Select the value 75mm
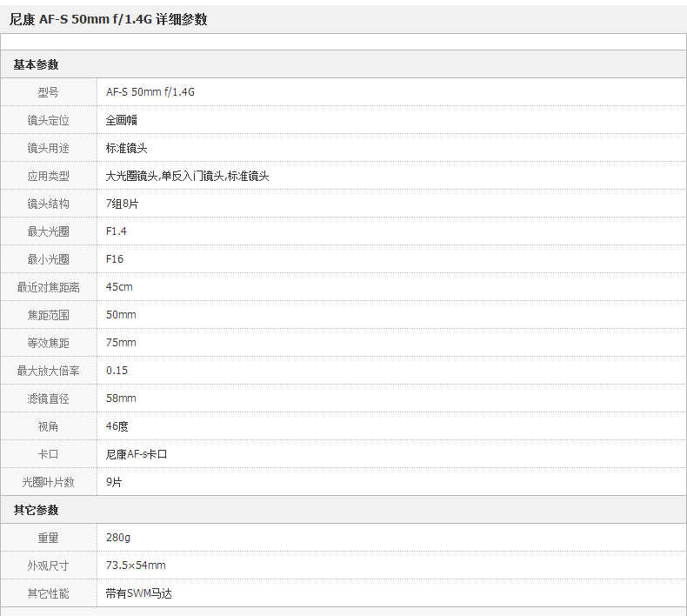687x616 pixels. point(121,343)
